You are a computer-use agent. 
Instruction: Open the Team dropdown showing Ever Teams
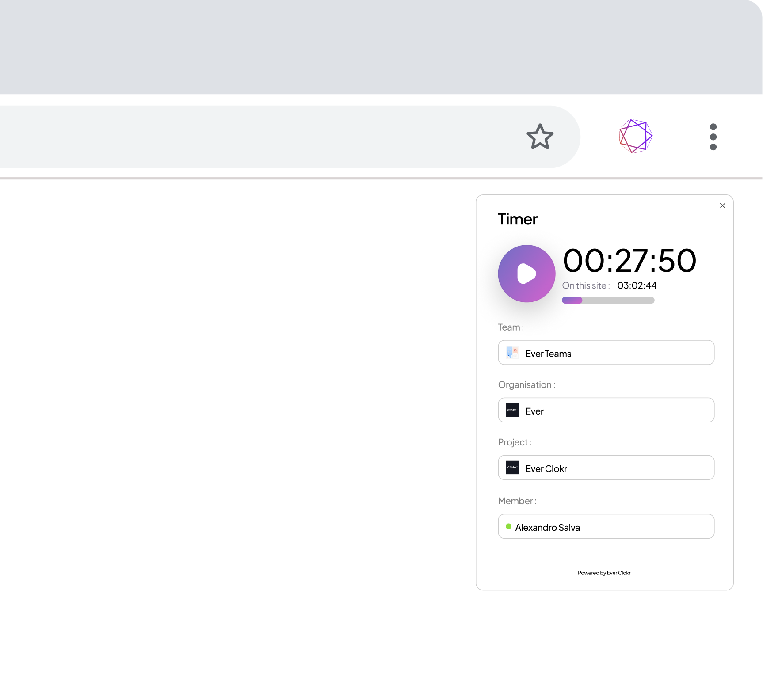pyautogui.click(x=606, y=353)
